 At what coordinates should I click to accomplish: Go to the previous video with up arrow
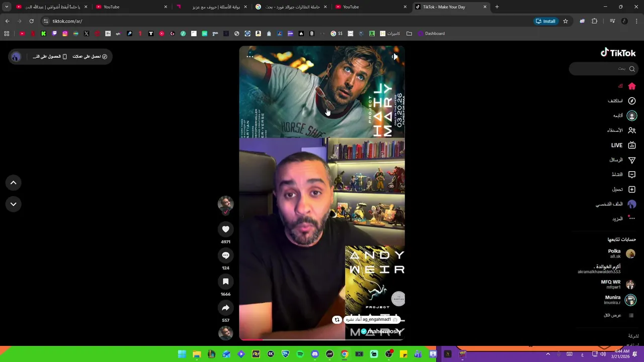[x=14, y=183]
